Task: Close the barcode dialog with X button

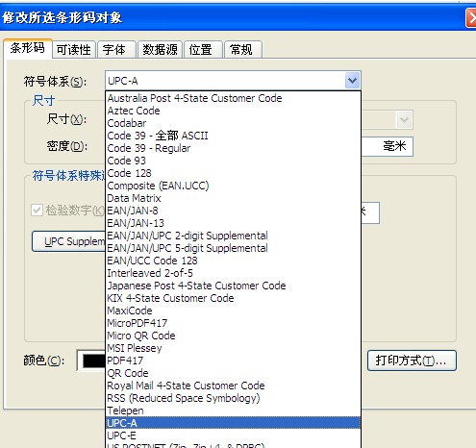Action: click(471, 18)
